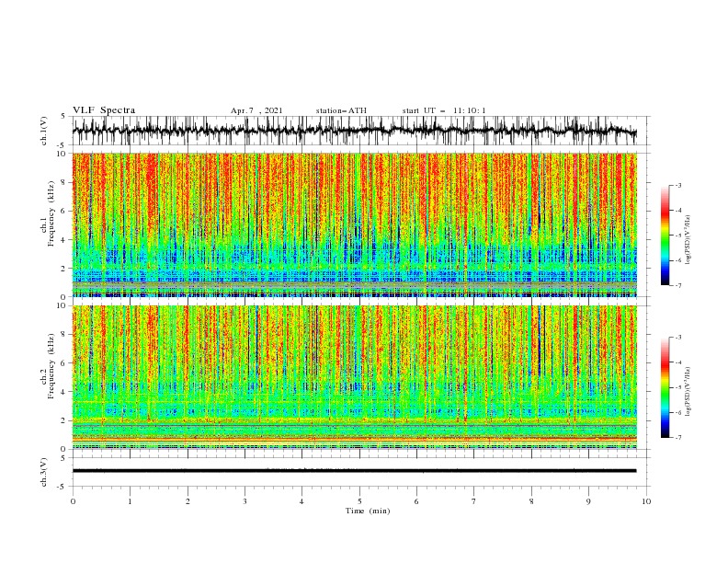Click time axis tick label '4'
The width and height of the screenshot is (728, 563).
(x=301, y=501)
